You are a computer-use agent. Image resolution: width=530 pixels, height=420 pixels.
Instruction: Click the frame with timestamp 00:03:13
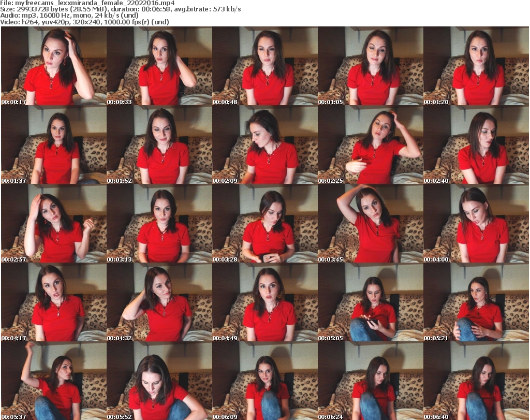[x=159, y=224]
